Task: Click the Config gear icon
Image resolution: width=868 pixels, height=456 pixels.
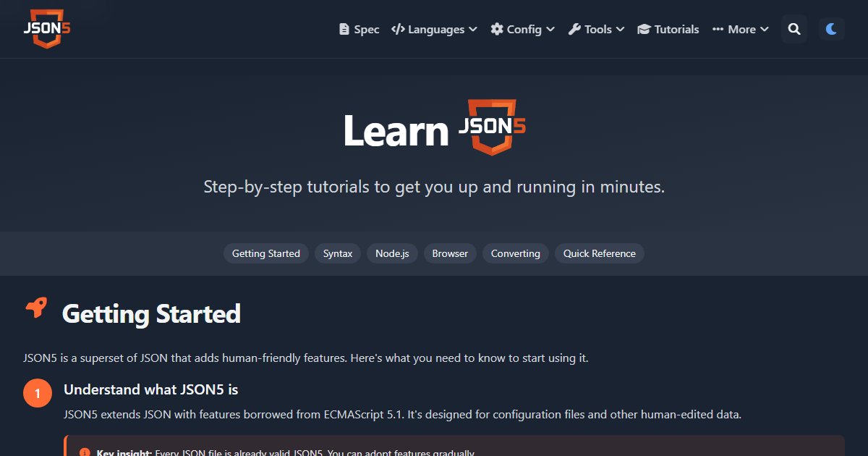Action: pos(497,30)
